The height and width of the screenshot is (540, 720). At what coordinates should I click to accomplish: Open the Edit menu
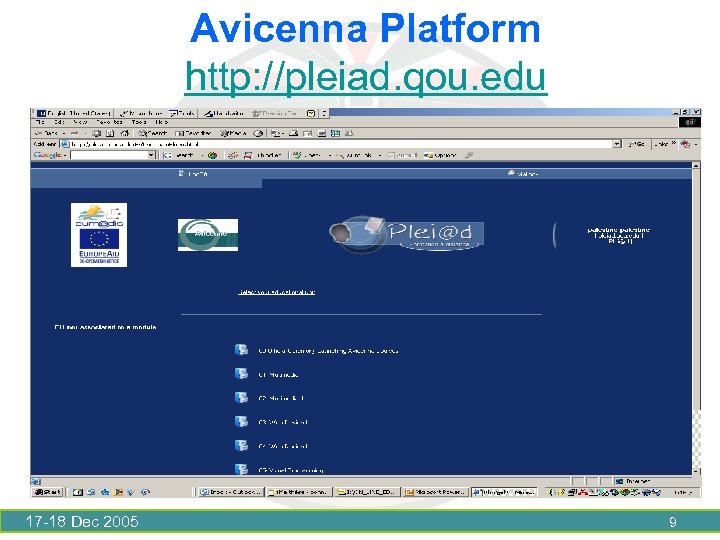[x=59, y=122]
